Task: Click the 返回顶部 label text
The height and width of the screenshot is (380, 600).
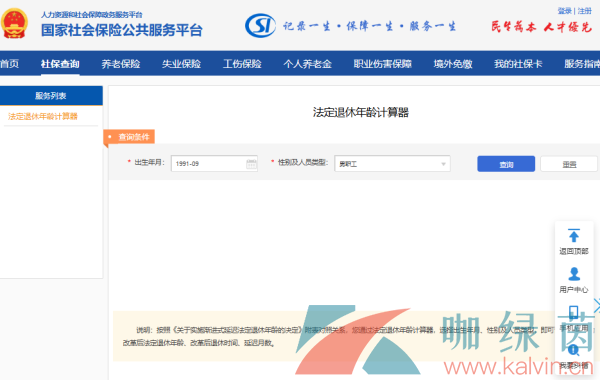Action: point(574,251)
